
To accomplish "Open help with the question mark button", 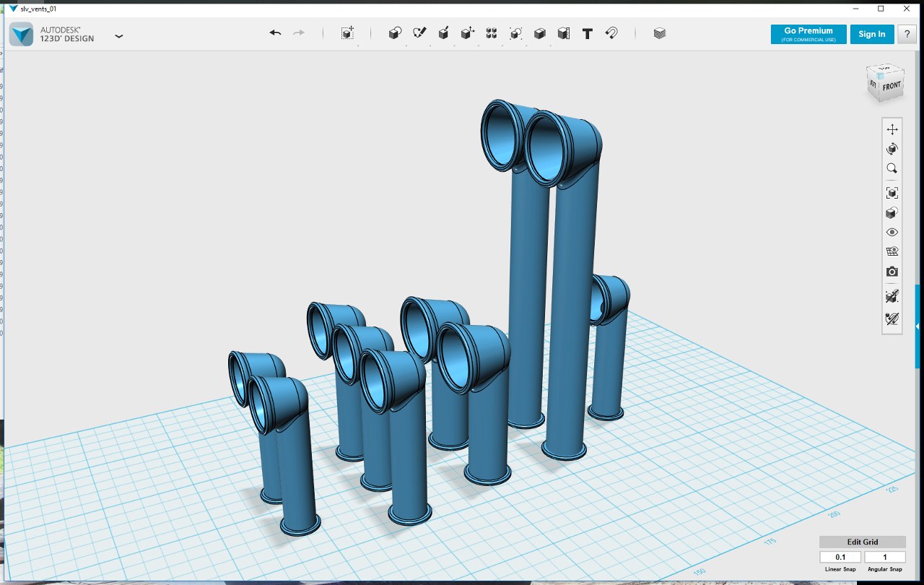I will pyautogui.click(x=907, y=34).
